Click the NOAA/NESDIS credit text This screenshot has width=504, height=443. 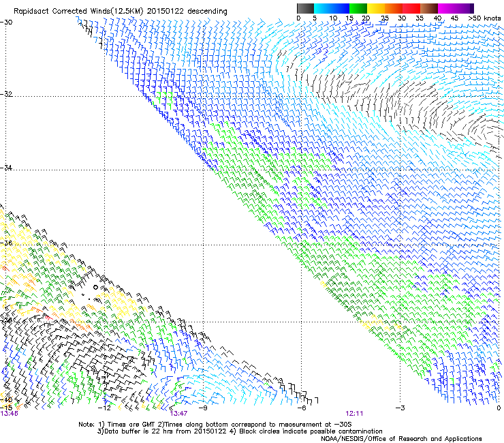pyautogui.click(x=401, y=439)
